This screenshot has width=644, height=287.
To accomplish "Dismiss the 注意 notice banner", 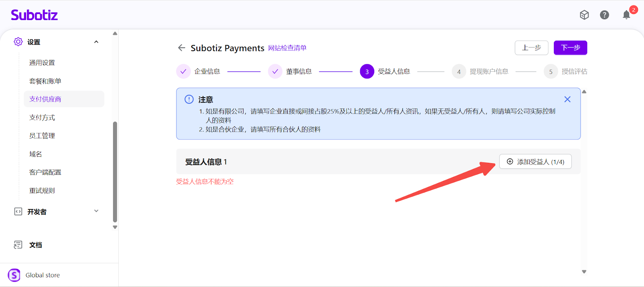I will [x=567, y=99].
